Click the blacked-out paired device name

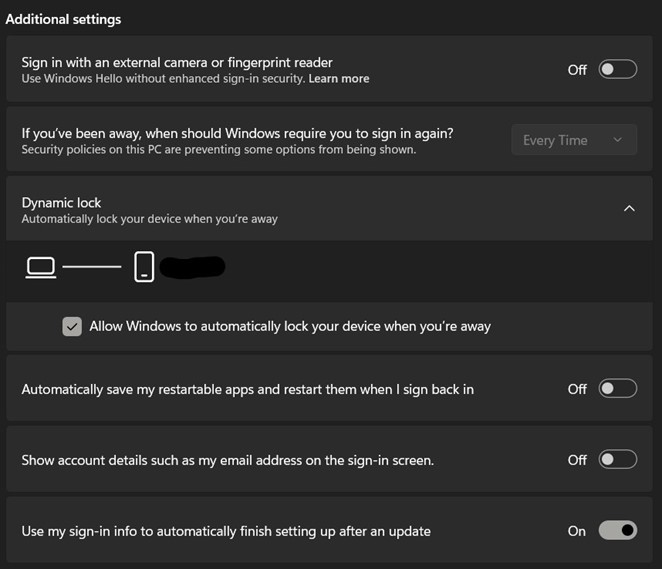pos(192,266)
